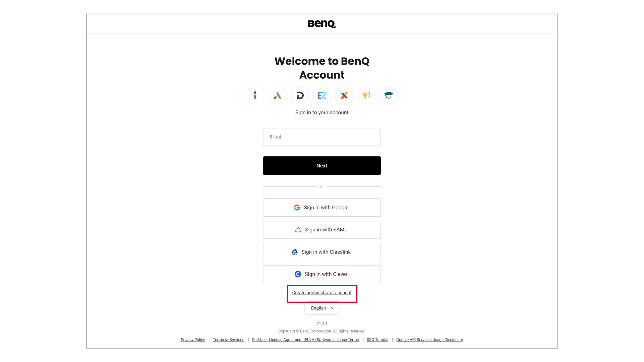Click the green "A" app icon
Screen dimensions: 644x362
[277, 95]
